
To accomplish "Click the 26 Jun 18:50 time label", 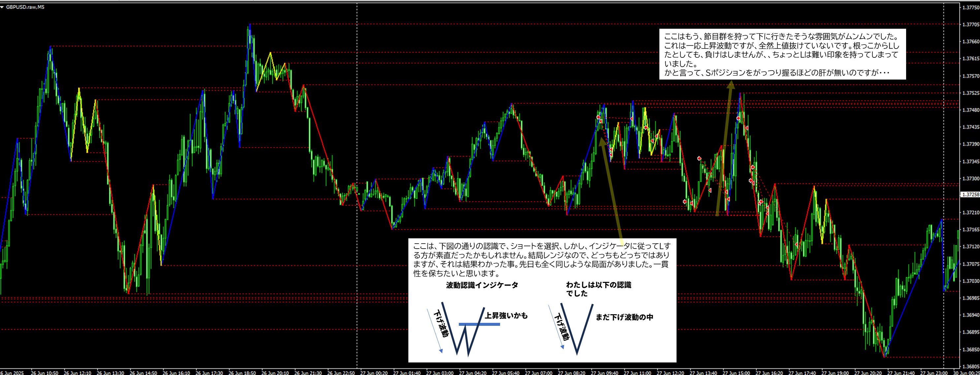I will point(242,373).
